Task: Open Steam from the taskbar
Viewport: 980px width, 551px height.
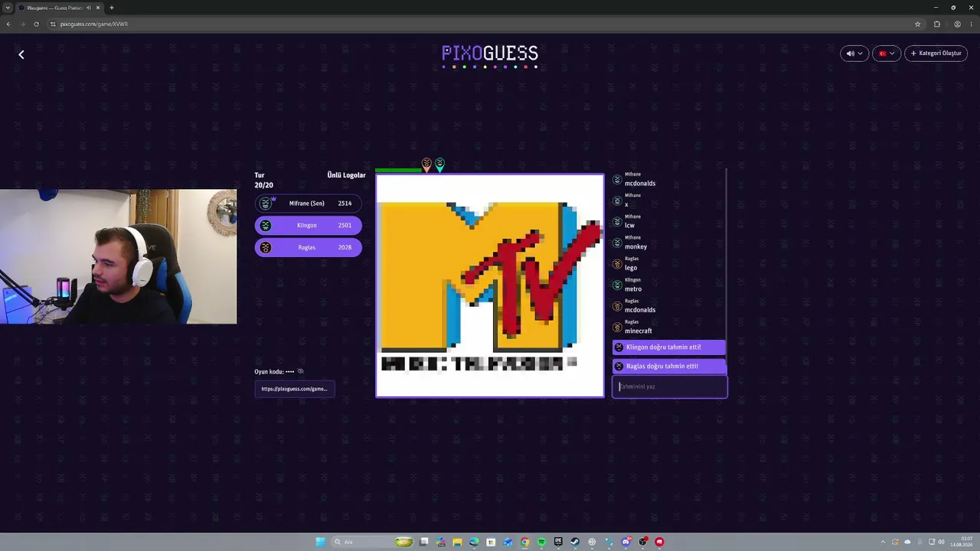Action: point(575,542)
